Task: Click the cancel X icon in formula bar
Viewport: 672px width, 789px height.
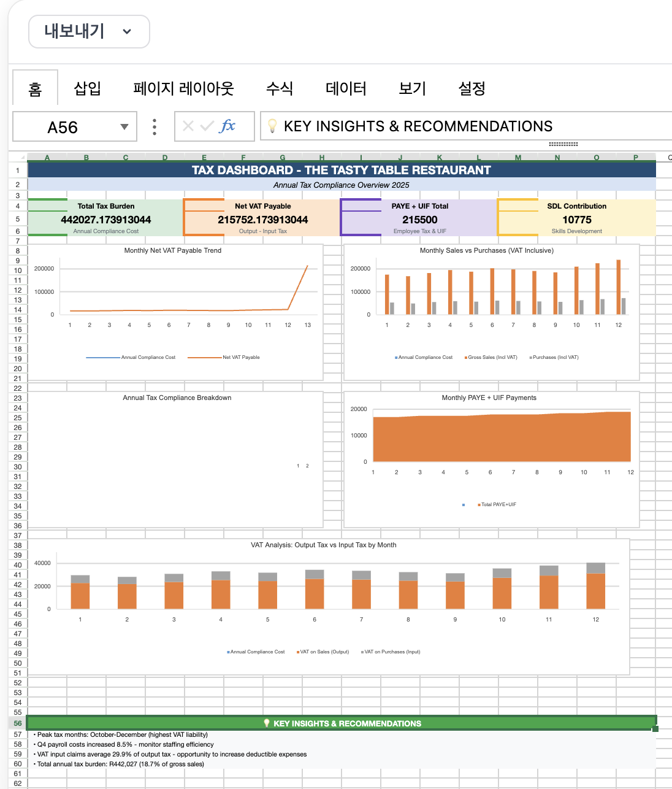Action: (188, 126)
